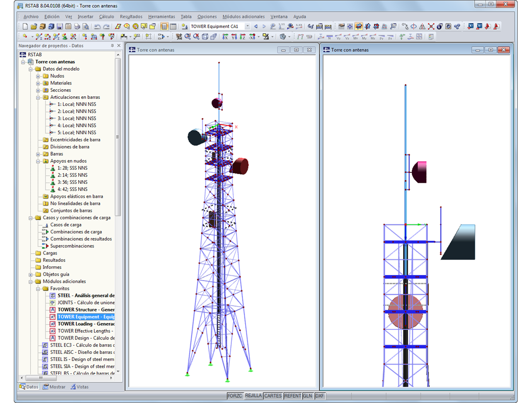This screenshot has width=532, height=403.
Task: Toggle CARTES in the status bar
Action: pyautogui.click(x=273, y=395)
